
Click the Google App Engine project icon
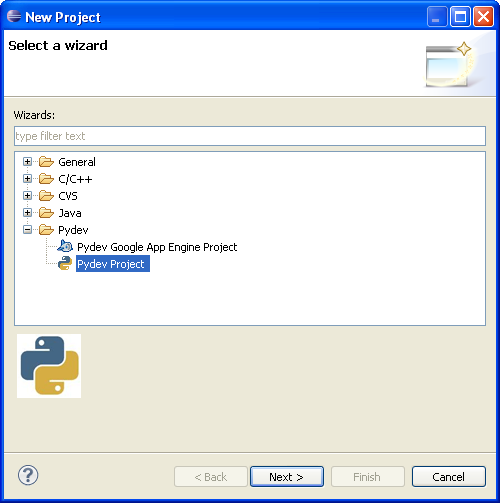tap(65, 247)
